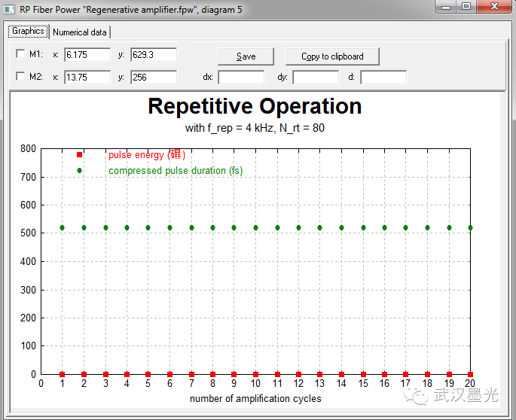
Task: Click the x-axis label 13
Action: [x=319, y=383]
